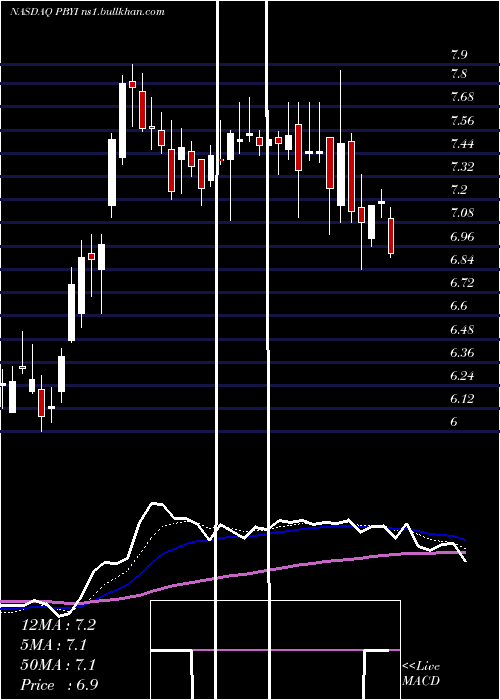The height and width of the screenshot is (700, 500).
Task: Click the 7.9 price axis label
Action: tap(459, 55)
